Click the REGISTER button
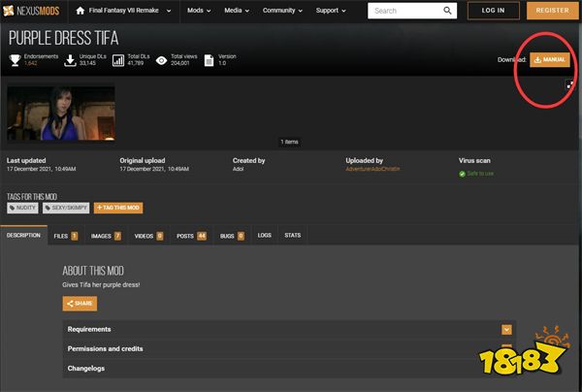Image resolution: width=582 pixels, height=392 pixels. click(x=552, y=11)
